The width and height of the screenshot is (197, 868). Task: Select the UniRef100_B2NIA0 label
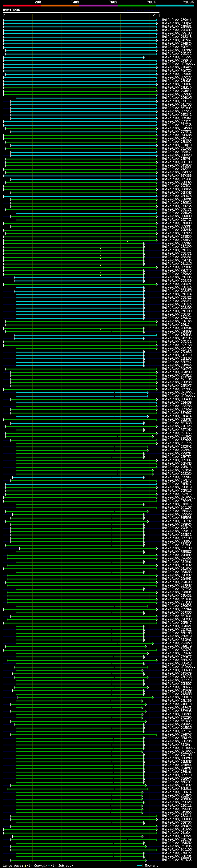click(176, 321)
